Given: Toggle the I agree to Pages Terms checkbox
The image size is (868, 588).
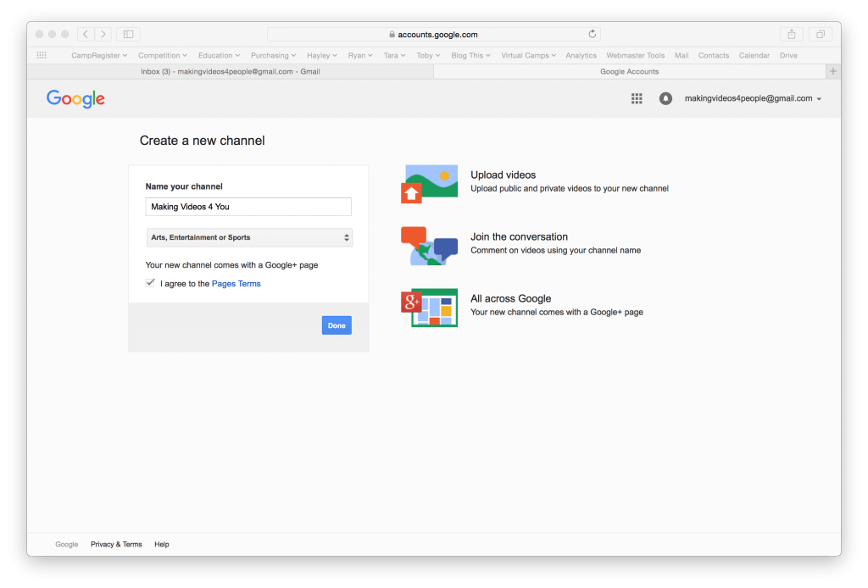Looking at the screenshot, I should [150, 283].
